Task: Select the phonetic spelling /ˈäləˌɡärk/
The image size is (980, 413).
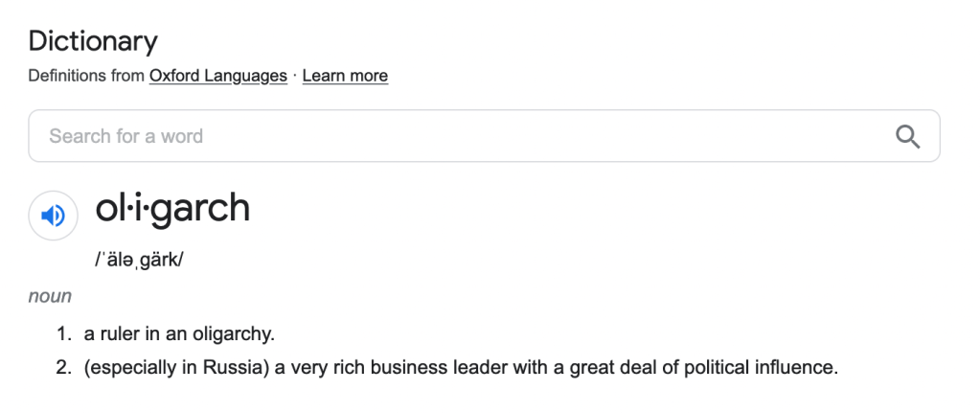Action: coord(138,261)
